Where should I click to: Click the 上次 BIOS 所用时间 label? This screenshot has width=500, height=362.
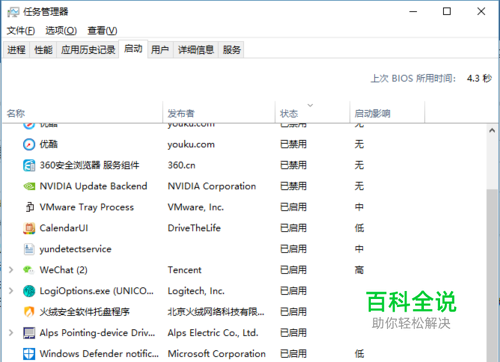[413, 79]
